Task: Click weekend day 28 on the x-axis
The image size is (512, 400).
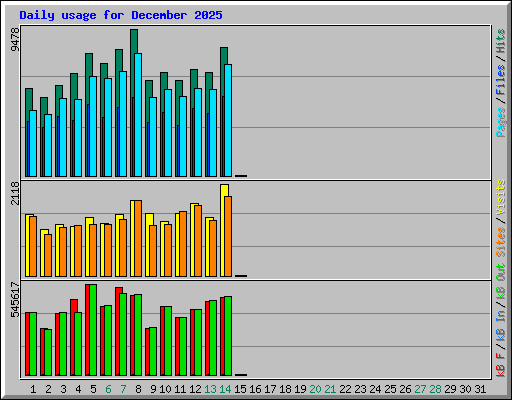Action: pos(435,389)
